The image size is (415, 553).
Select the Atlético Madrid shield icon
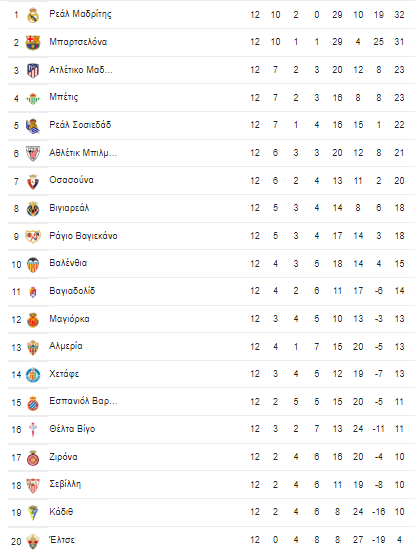click(x=33, y=71)
